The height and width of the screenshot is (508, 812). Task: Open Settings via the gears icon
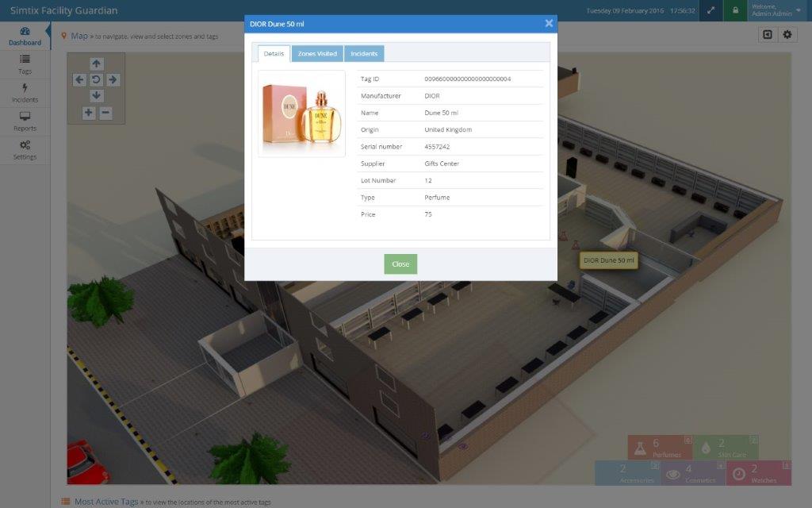click(x=25, y=151)
